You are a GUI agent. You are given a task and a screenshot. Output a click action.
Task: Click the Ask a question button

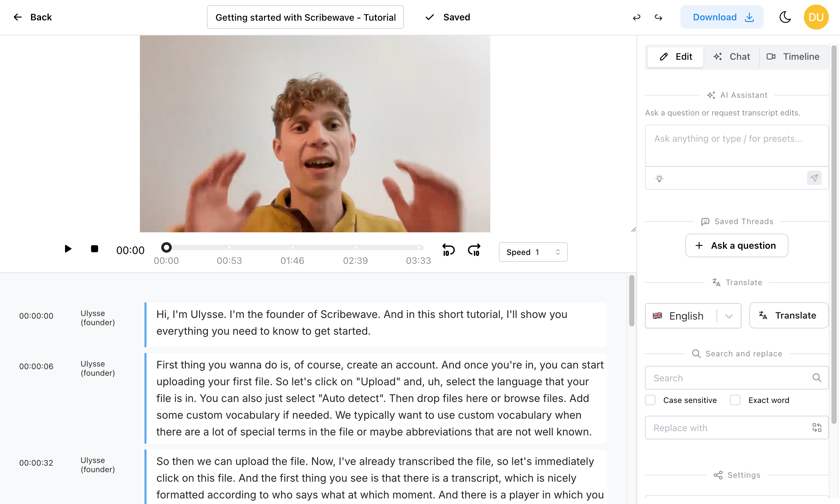(x=736, y=245)
